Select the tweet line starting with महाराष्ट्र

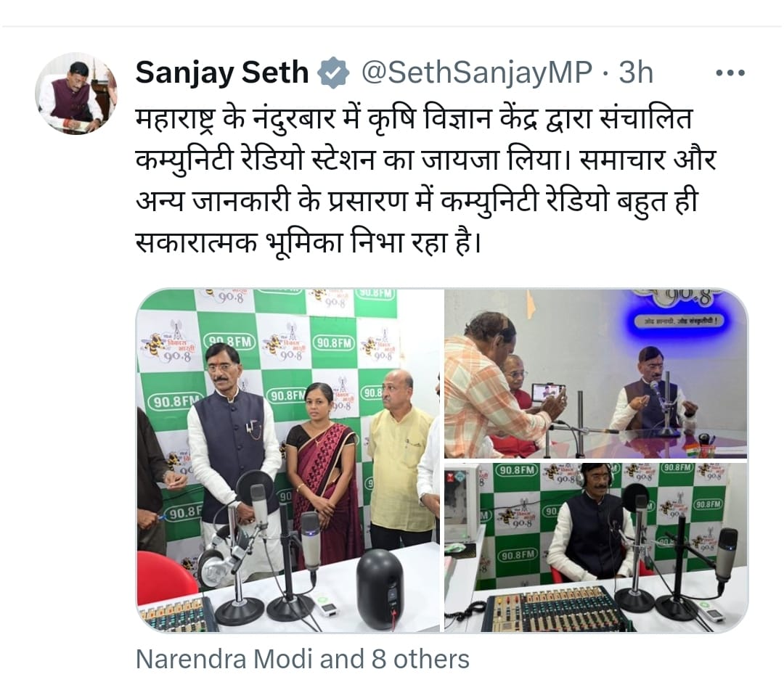click(x=414, y=120)
